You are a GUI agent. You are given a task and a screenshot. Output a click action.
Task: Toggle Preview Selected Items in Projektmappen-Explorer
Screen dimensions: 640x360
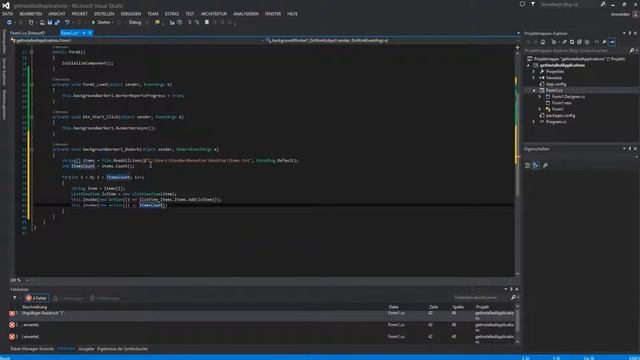(x=612, y=42)
